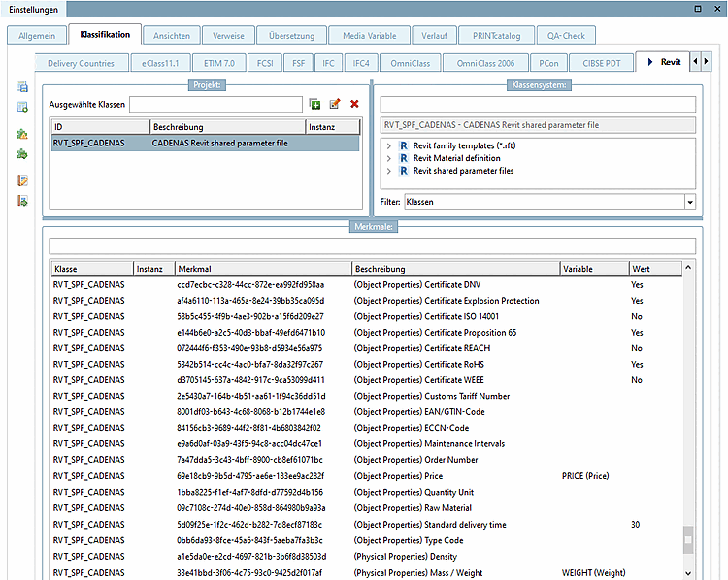Click the table with green plus sidebar icon
Screen dimensions: 728x580
coord(22,107)
